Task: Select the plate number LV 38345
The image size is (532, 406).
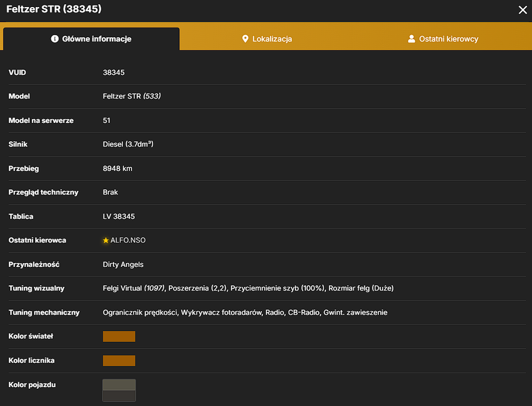Action: [x=119, y=217]
